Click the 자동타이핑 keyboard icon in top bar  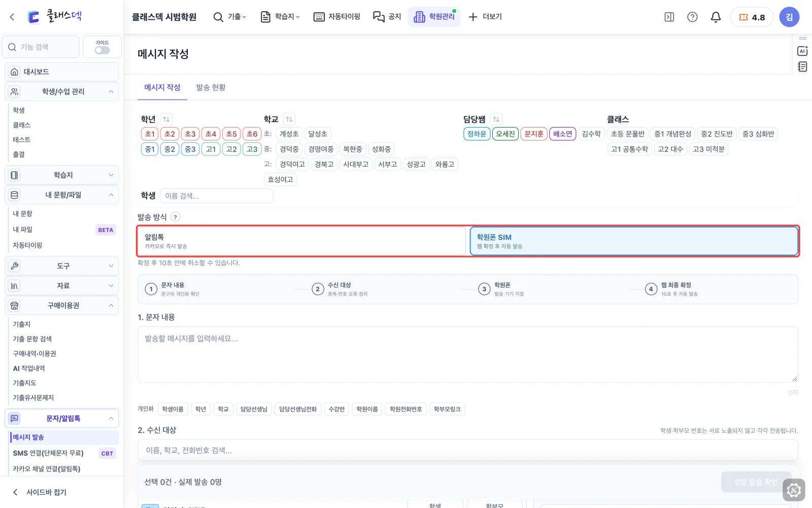(x=319, y=17)
